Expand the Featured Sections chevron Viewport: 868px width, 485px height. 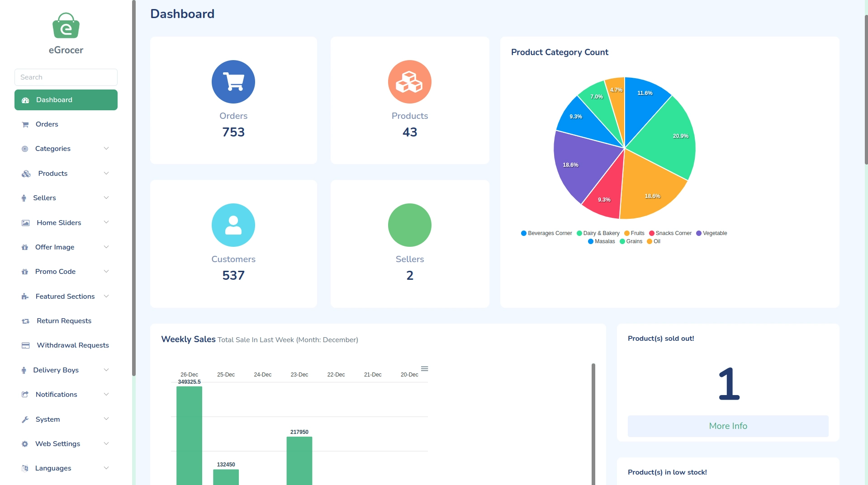tap(106, 296)
